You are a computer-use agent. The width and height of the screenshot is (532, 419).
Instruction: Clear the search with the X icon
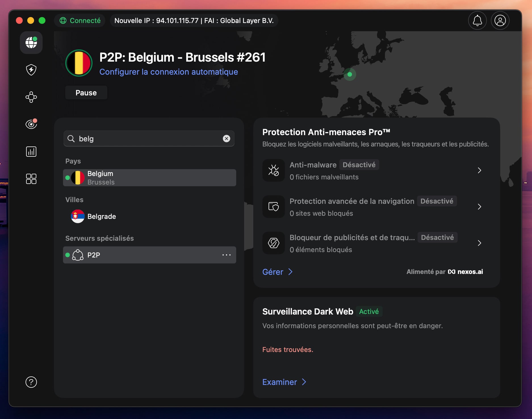[226, 139]
